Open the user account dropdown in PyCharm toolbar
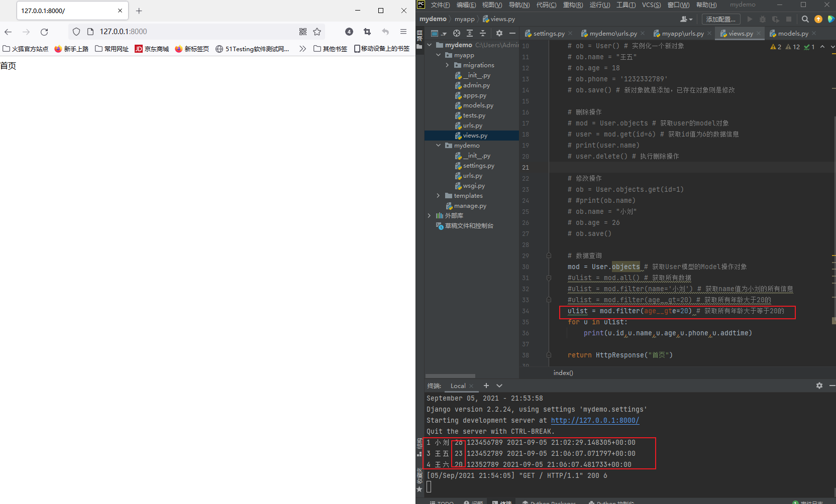This screenshot has width=836, height=504. [x=686, y=19]
